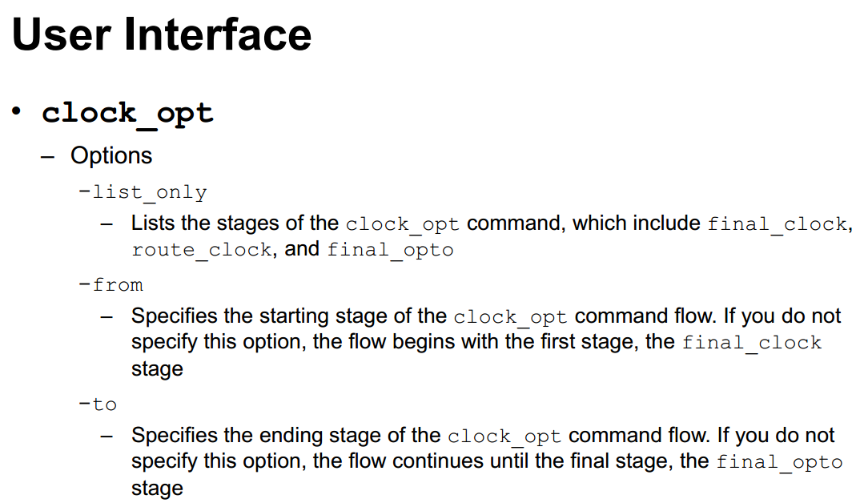Click clock_opt in the "ending stage" sentence
Viewport: 868px width, 503px height.
tap(504, 437)
